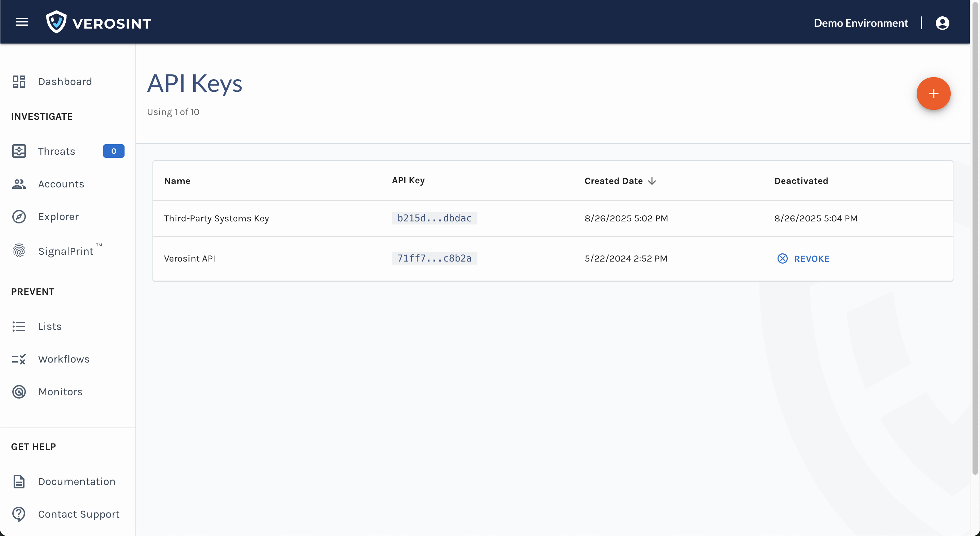Click the Created Date column header

coord(613,181)
